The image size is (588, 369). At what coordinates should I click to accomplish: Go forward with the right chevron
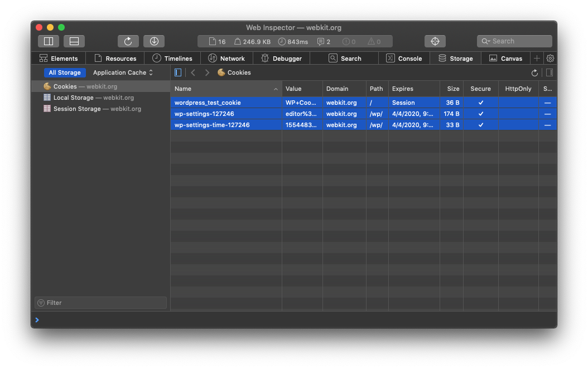pos(206,72)
